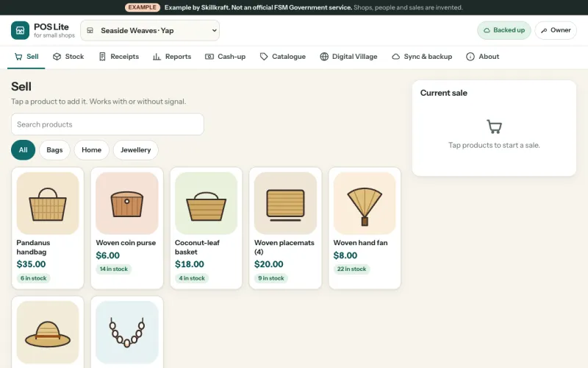Expand the Seaside Weaves · Yap shop dropdown

pyautogui.click(x=150, y=31)
